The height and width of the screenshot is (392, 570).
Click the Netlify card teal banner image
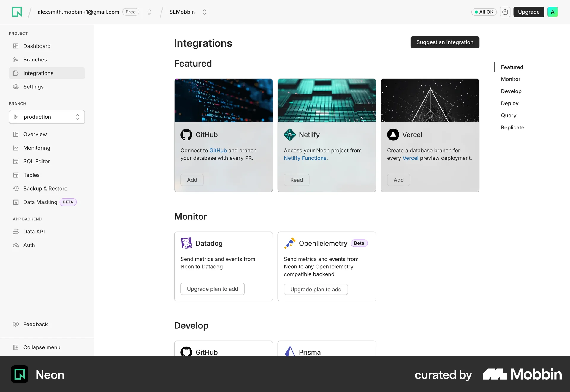pos(327,100)
